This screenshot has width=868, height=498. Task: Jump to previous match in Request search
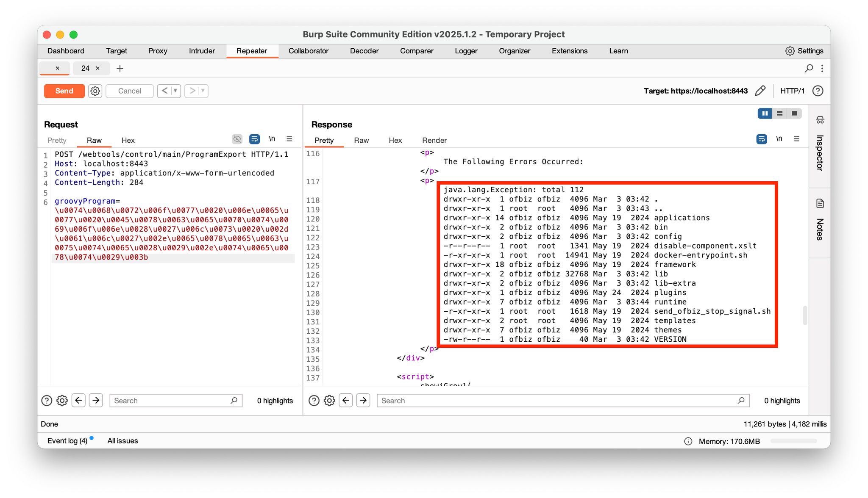(x=79, y=400)
